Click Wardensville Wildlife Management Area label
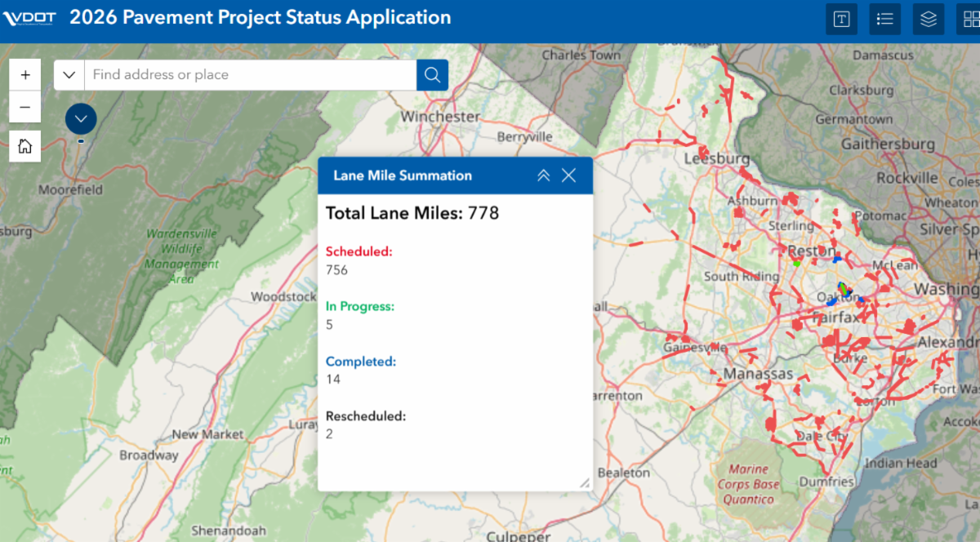 point(182,256)
